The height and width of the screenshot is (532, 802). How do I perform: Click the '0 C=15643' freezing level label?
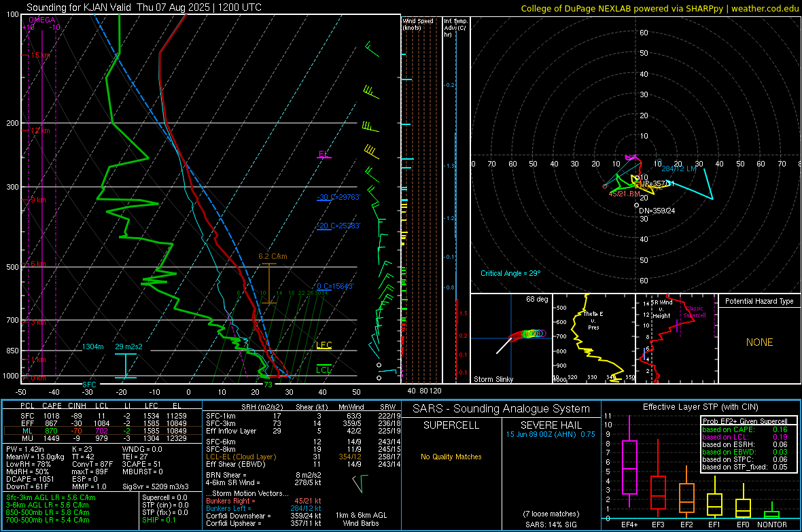pos(335,286)
